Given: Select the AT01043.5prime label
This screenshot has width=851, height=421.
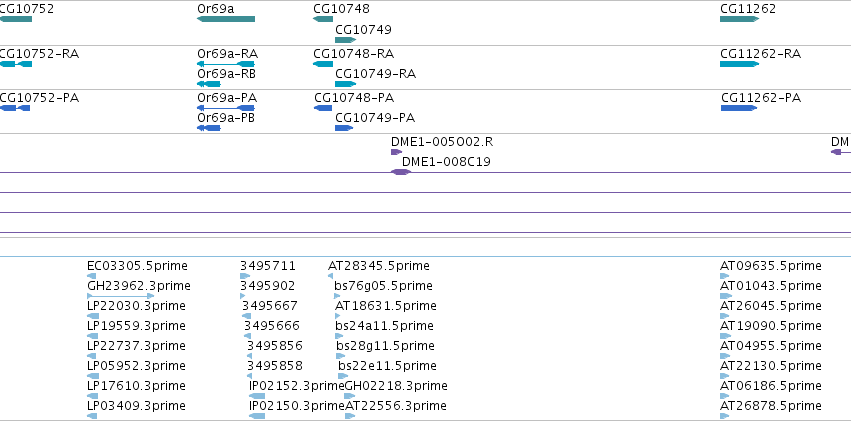Looking at the screenshot, I should pos(771,286).
